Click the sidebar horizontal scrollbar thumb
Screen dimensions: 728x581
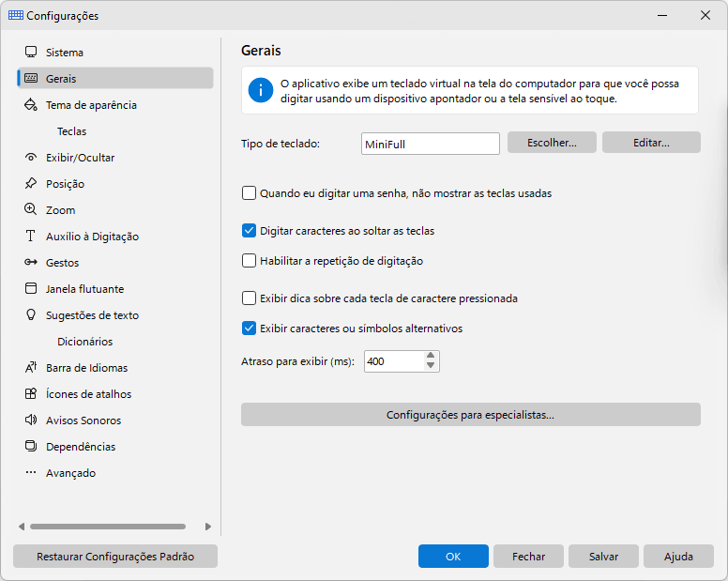(108, 527)
